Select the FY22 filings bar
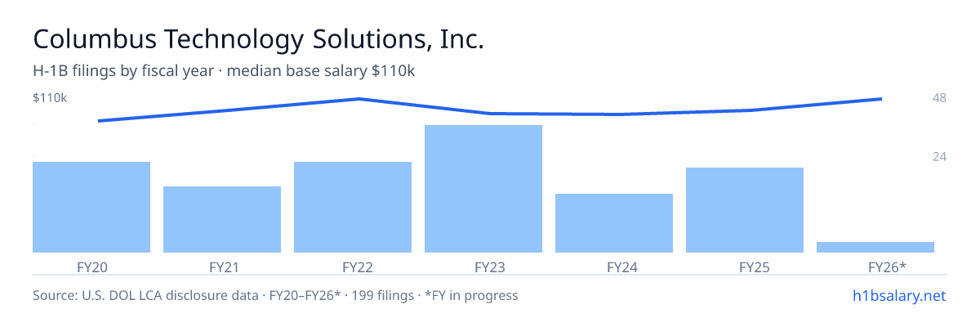The width and height of the screenshot is (980, 327). click(353, 207)
